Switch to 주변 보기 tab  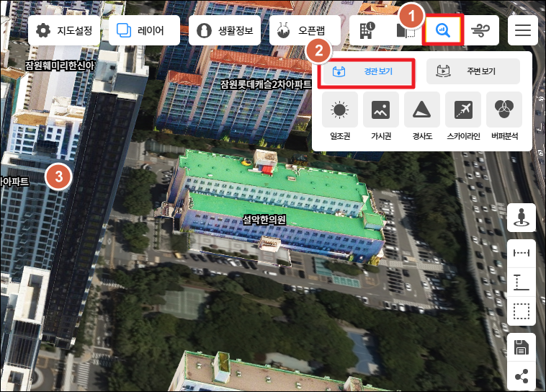(473, 72)
